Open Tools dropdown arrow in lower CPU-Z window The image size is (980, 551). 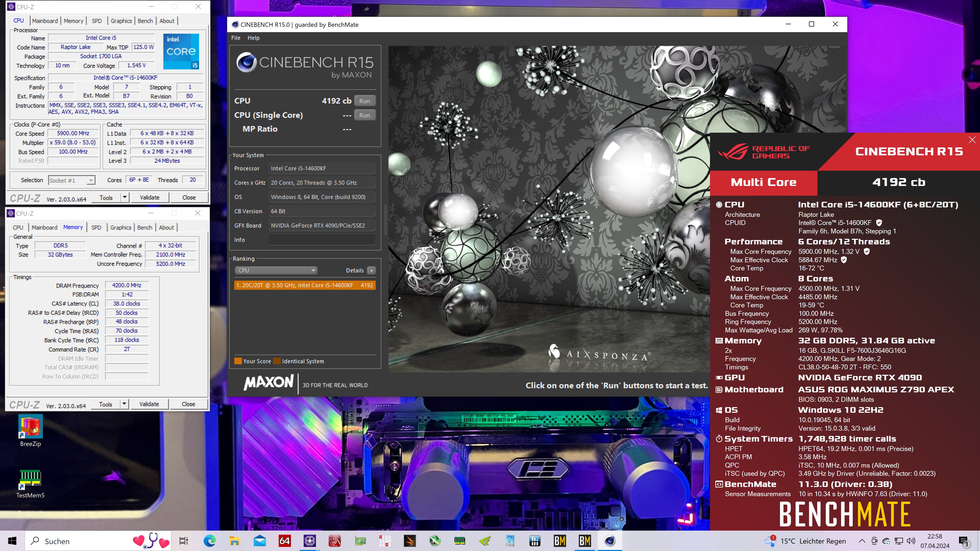[124, 404]
